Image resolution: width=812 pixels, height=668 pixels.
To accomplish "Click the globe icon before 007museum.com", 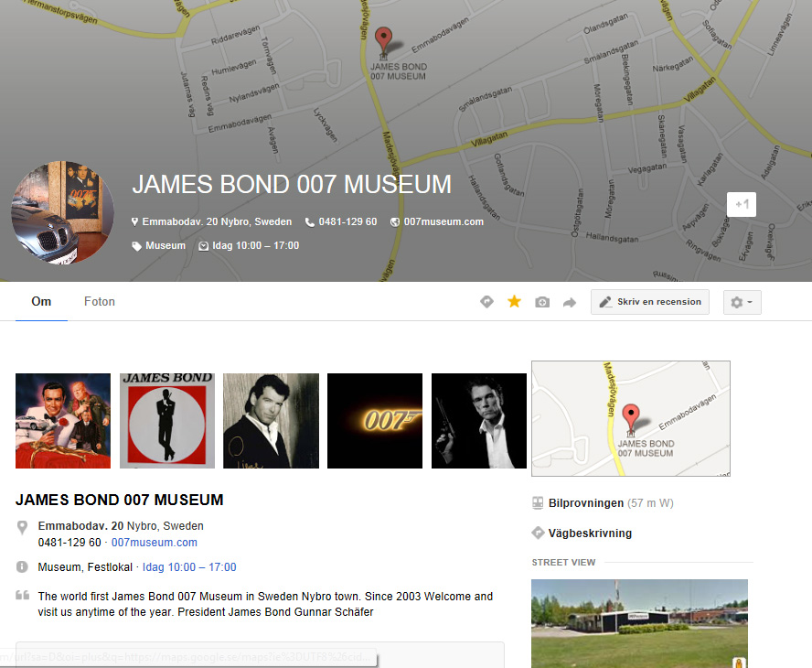I will 395,221.
